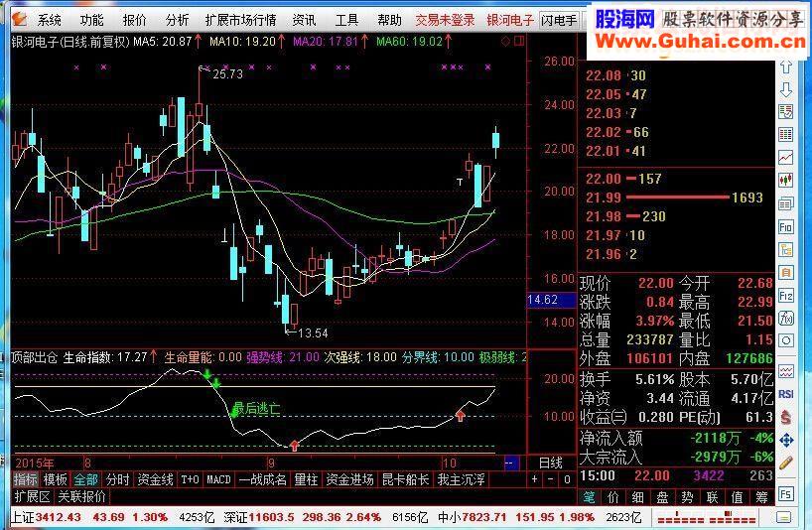Open the 功能 menu
This screenshot has height=530, width=812.
[91, 20]
